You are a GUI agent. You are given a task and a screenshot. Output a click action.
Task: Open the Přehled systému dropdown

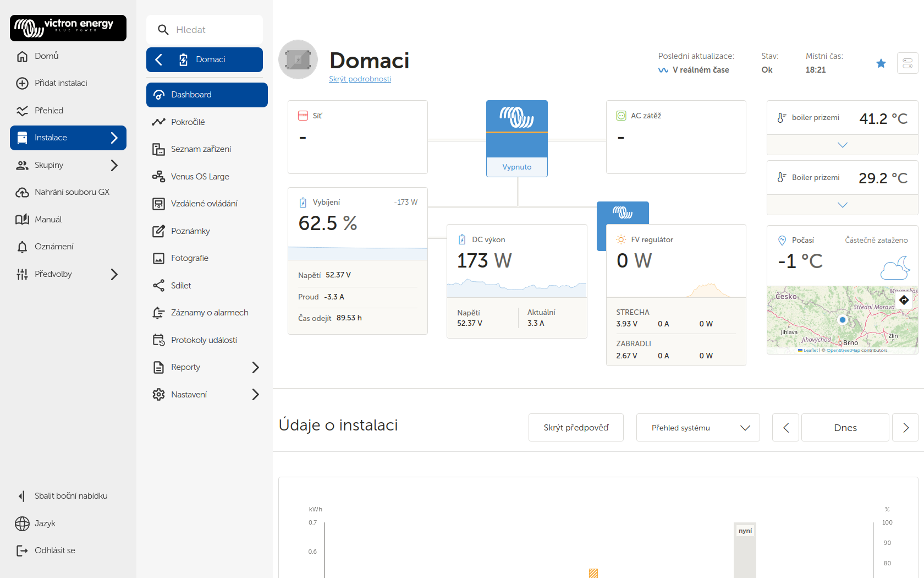point(697,428)
